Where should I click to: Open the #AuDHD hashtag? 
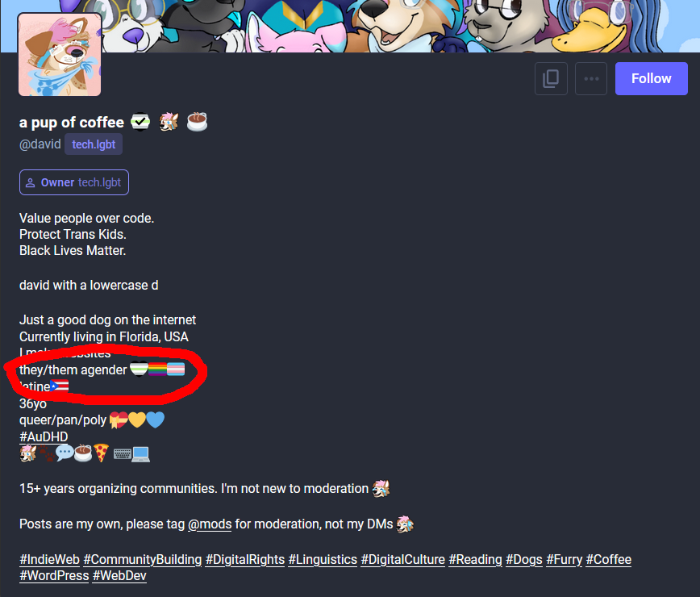click(x=44, y=436)
